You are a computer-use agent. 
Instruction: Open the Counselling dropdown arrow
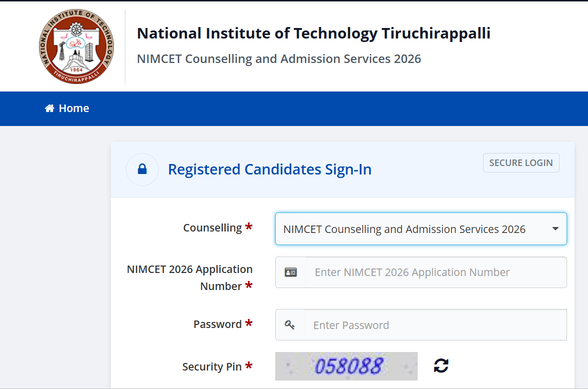pyautogui.click(x=556, y=228)
